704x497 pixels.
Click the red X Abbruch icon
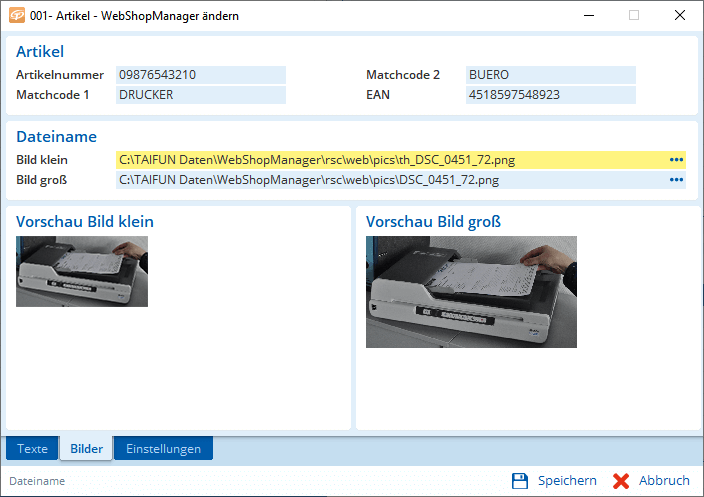(x=621, y=481)
